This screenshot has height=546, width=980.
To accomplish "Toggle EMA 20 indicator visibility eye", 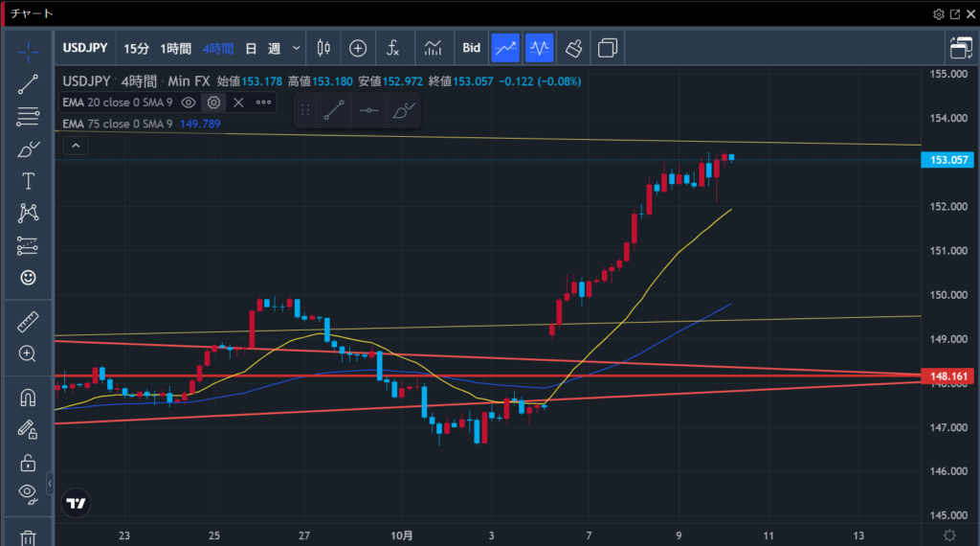I will click(x=189, y=102).
